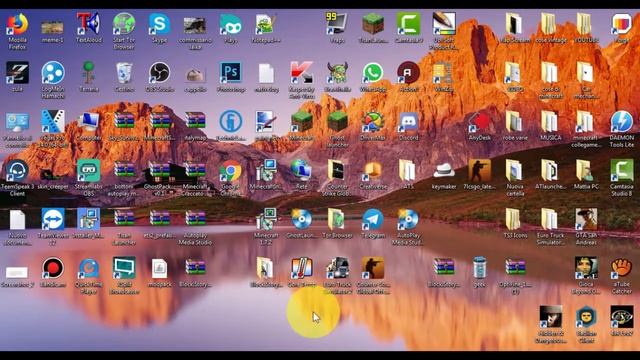Launch Bandicam recorder

(x=53, y=268)
